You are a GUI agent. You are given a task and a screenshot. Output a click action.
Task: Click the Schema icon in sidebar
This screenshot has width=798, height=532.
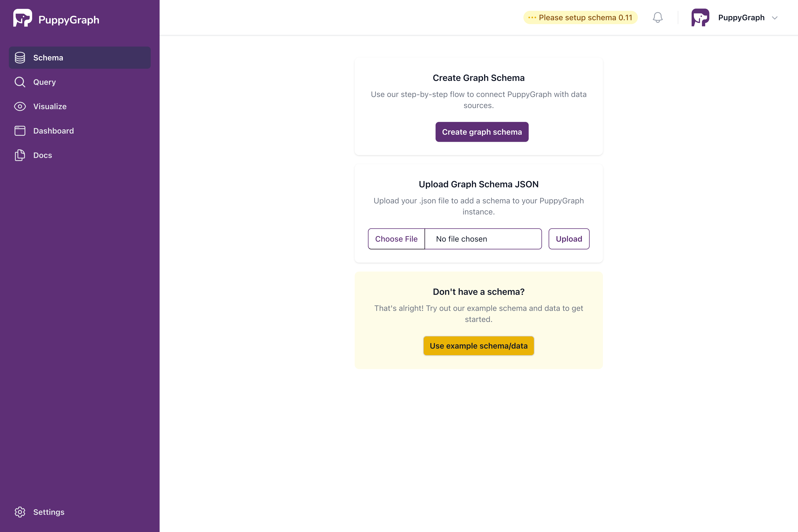[x=20, y=58]
